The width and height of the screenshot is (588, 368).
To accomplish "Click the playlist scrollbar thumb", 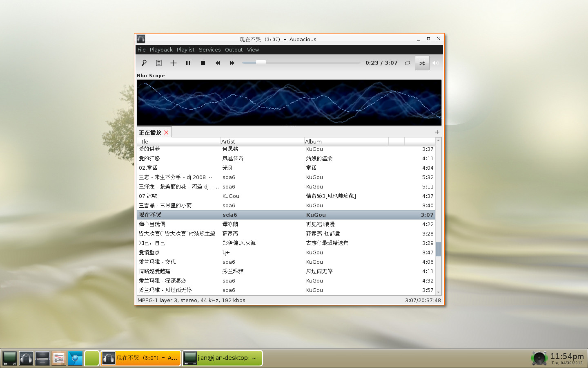I will [x=438, y=249].
